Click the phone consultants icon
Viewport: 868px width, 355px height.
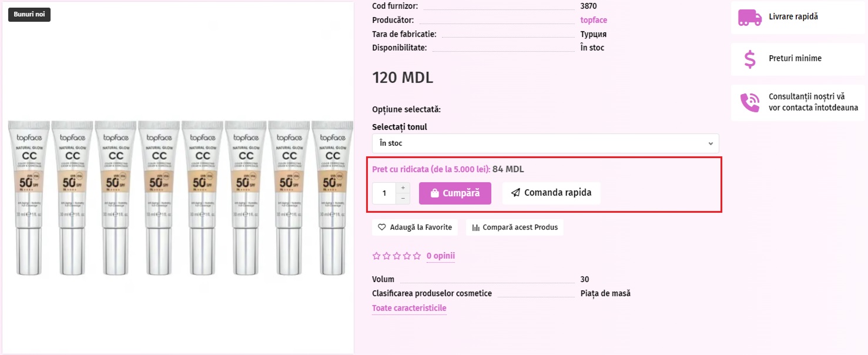click(x=750, y=102)
